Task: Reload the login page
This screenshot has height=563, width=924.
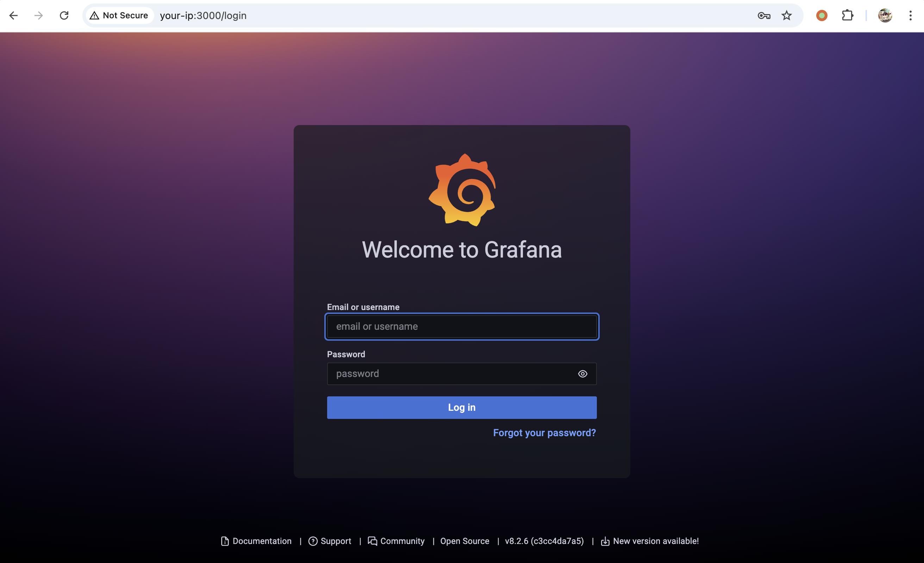Action: [x=64, y=16]
